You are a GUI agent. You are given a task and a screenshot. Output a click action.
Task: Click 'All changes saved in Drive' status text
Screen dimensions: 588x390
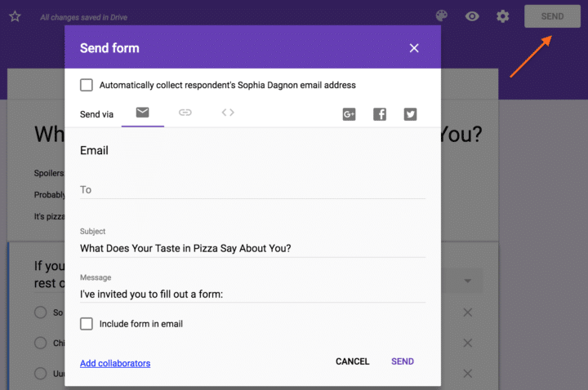pos(83,17)
